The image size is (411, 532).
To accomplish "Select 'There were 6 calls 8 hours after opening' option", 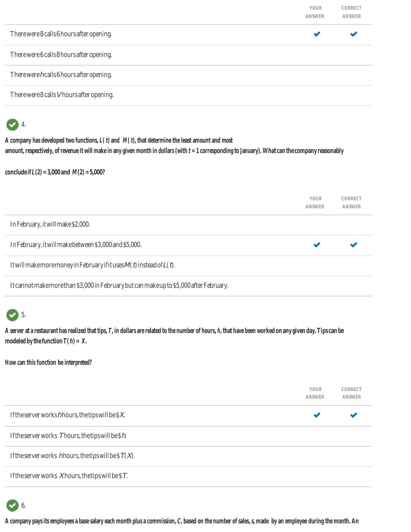I will (61, 55).
